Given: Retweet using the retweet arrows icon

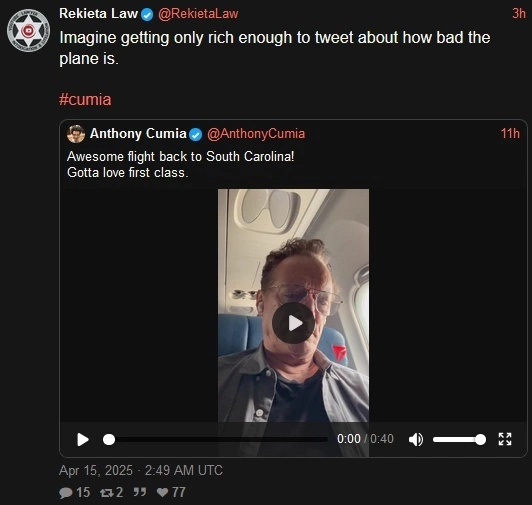Looking at the screenshot, I should (107, 492).
